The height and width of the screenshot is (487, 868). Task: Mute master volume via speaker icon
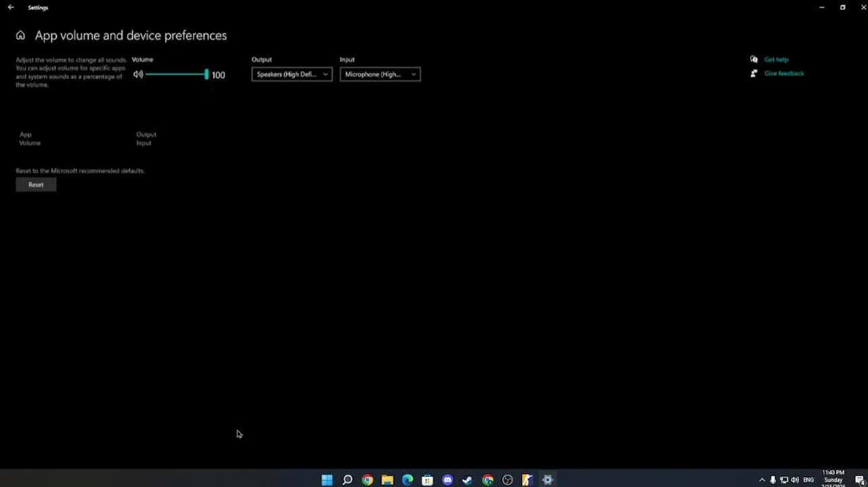point(138,74)
